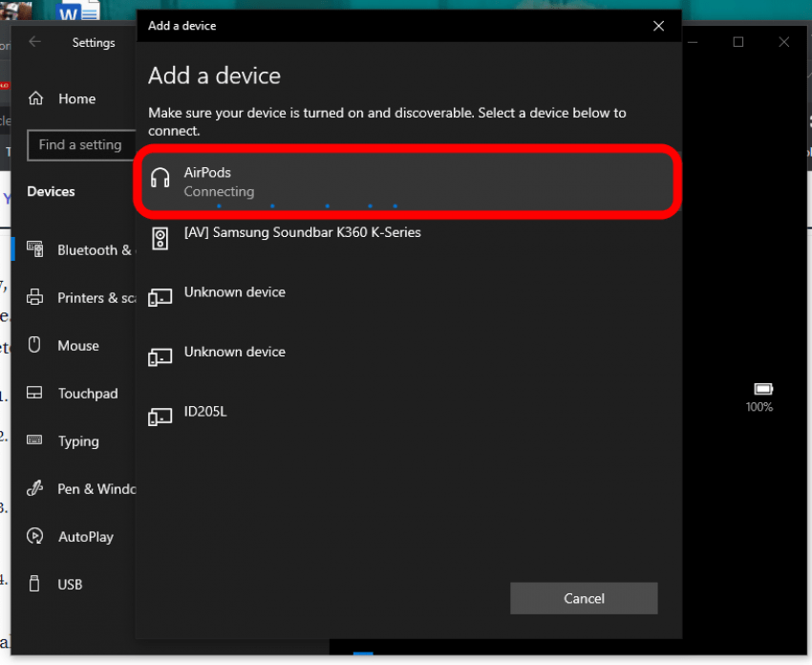Open the USB settings page
The image size is (812, 665).
(x=74, y=584)
